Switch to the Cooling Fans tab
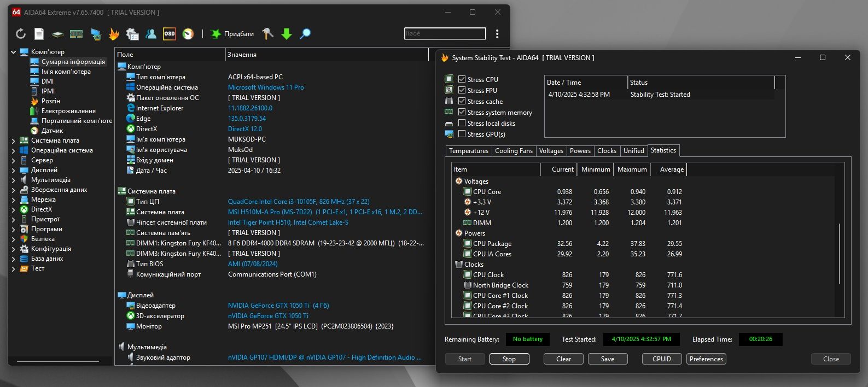 tap(514, 151)
